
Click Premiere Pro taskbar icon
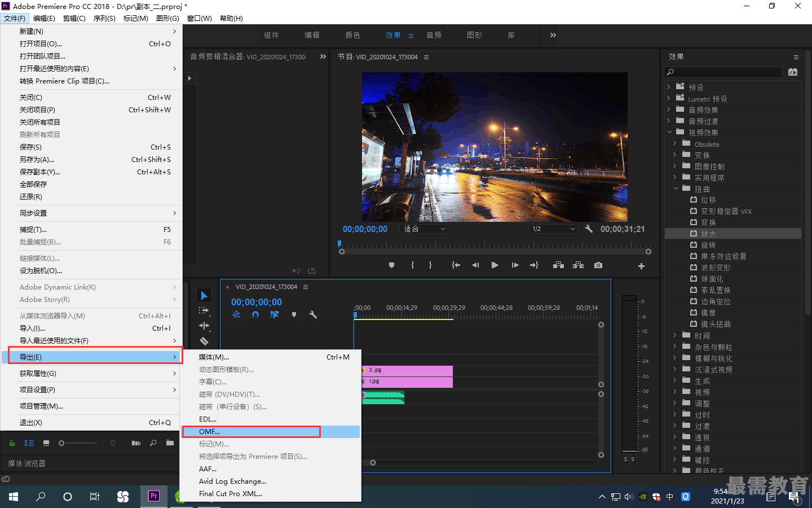pos(153,496)
